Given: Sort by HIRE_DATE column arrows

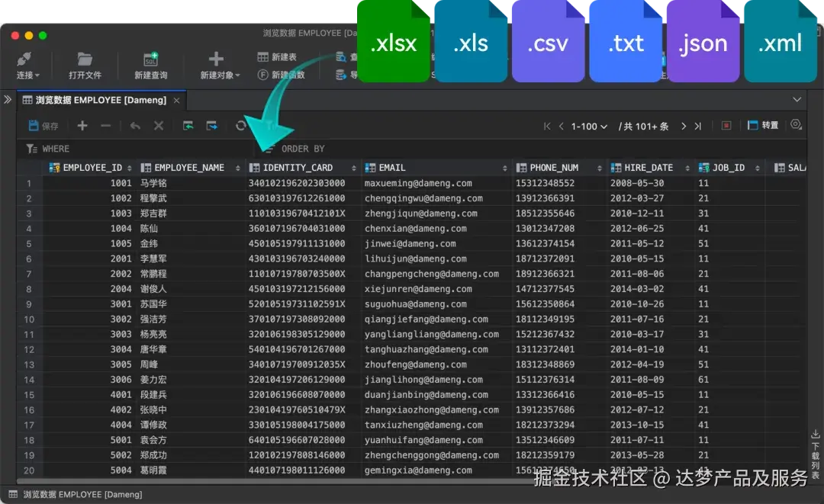Looking at the screenshot, I should [687, 168].
